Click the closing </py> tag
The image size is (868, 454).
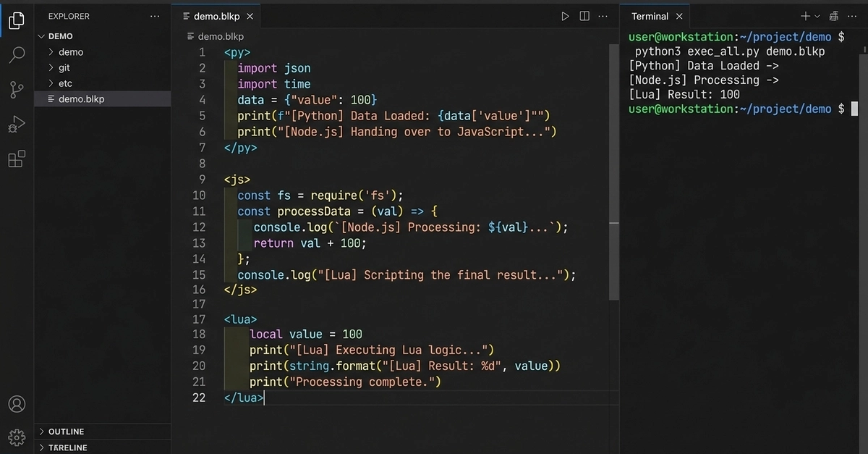pyautogui.click(x=241, y=148)
